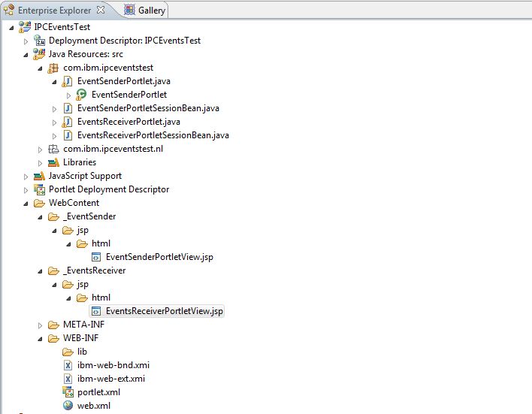The image size is (532, 414).
Task: Click the Portlet Deployment Descriptor icon
Action: click(39, 189)
